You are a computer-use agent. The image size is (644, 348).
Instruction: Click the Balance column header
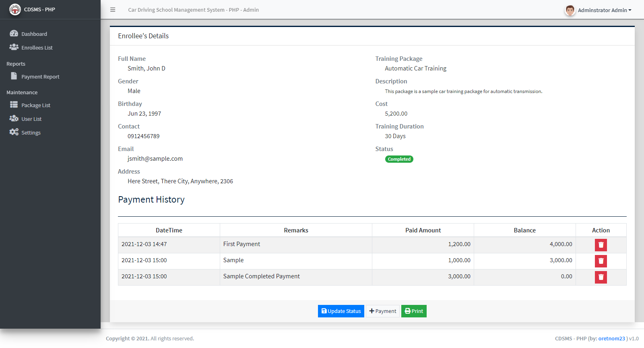tap(524, 230)
